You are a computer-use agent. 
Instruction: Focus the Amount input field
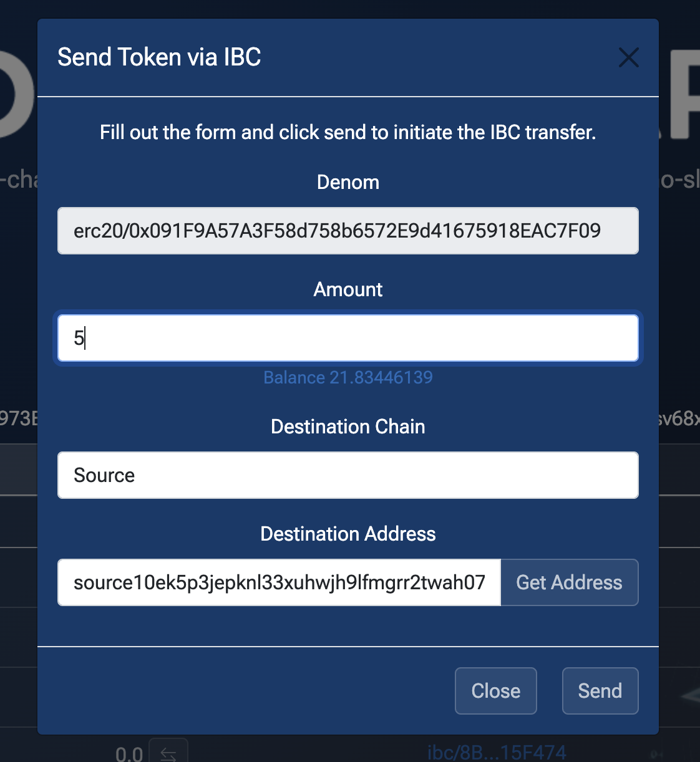348,338
